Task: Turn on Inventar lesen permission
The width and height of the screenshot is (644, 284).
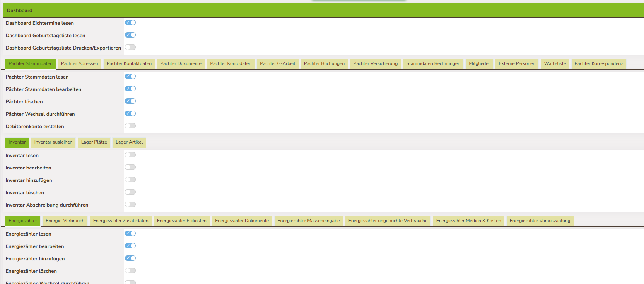Action: click(x=130, y=155)
